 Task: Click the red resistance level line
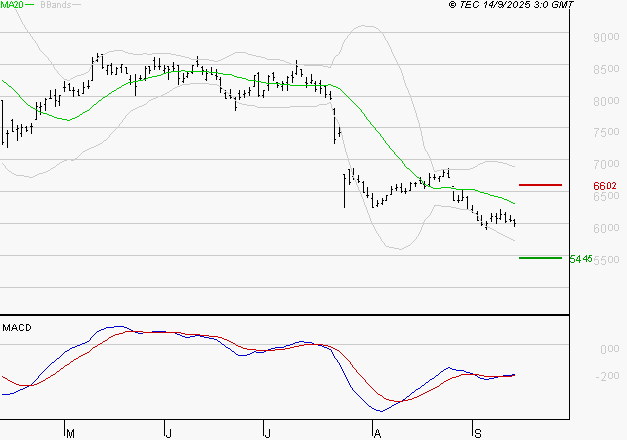click(x=540, y=185)
